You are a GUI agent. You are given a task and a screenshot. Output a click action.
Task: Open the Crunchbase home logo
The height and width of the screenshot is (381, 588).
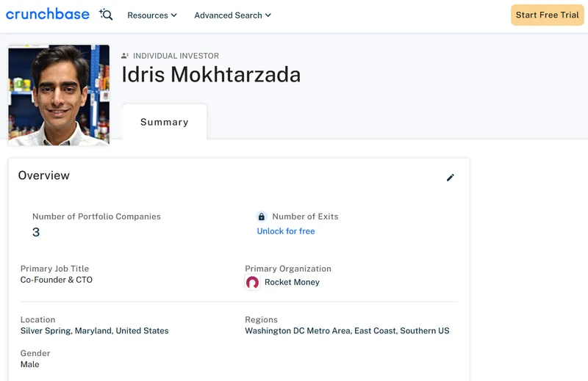(48, 14)
